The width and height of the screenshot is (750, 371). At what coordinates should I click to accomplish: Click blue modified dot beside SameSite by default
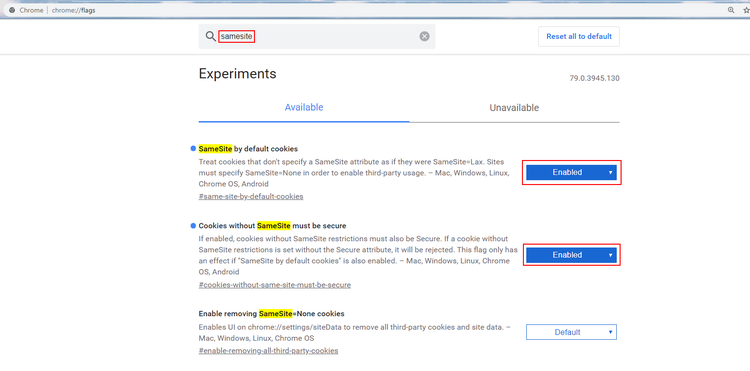193,149
